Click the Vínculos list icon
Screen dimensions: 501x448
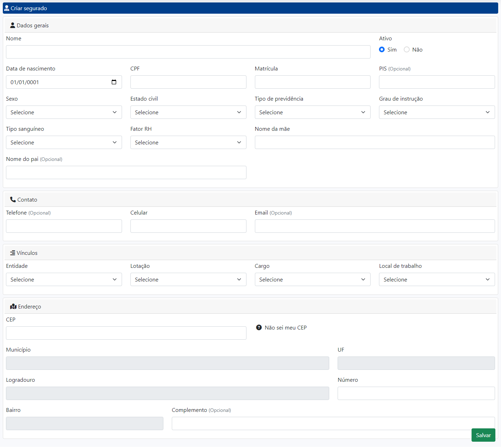pyautogui.click(x=13, y=253)
